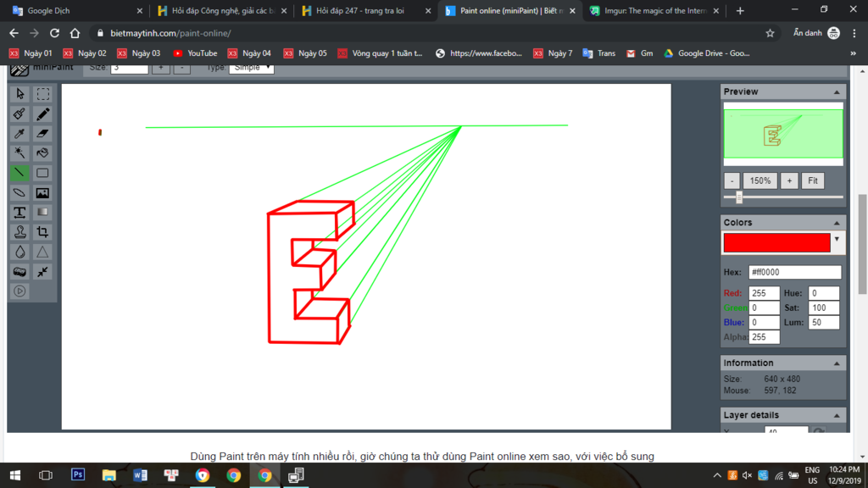The width and height of the screenshot is (868, 488).
Task: Bookmark this page with star icon
Action: (770, 33)
